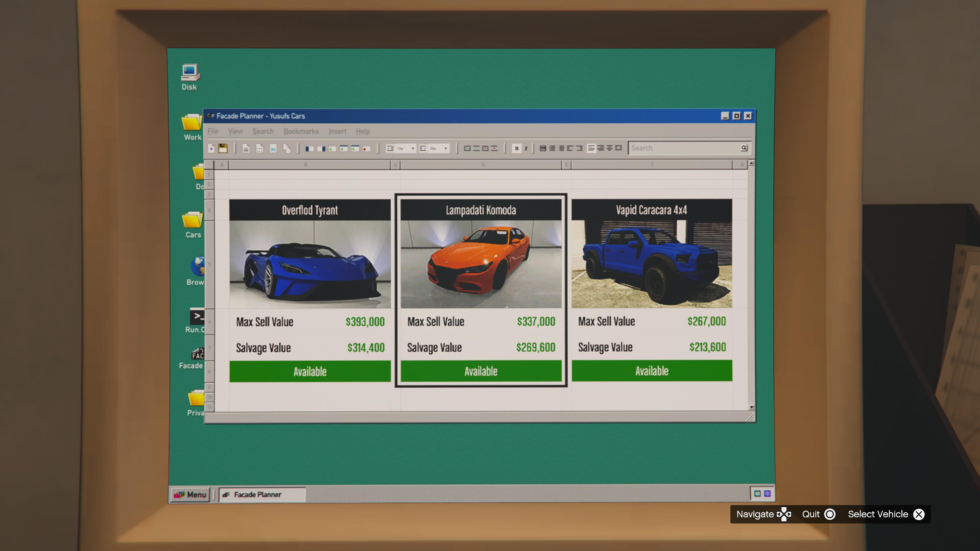Click the $314,400 salvage value
This screenshot has height=551, width=980.
(x=366, y=347)
